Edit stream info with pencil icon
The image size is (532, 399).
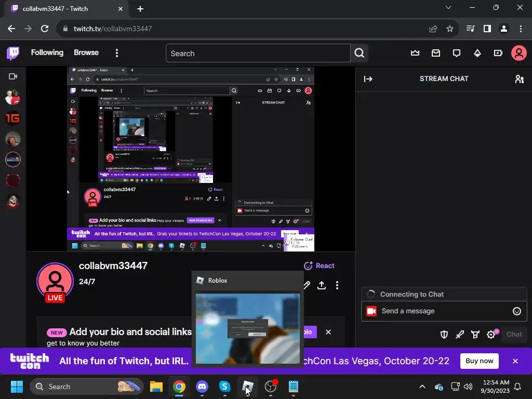click(x=307, y=285)
